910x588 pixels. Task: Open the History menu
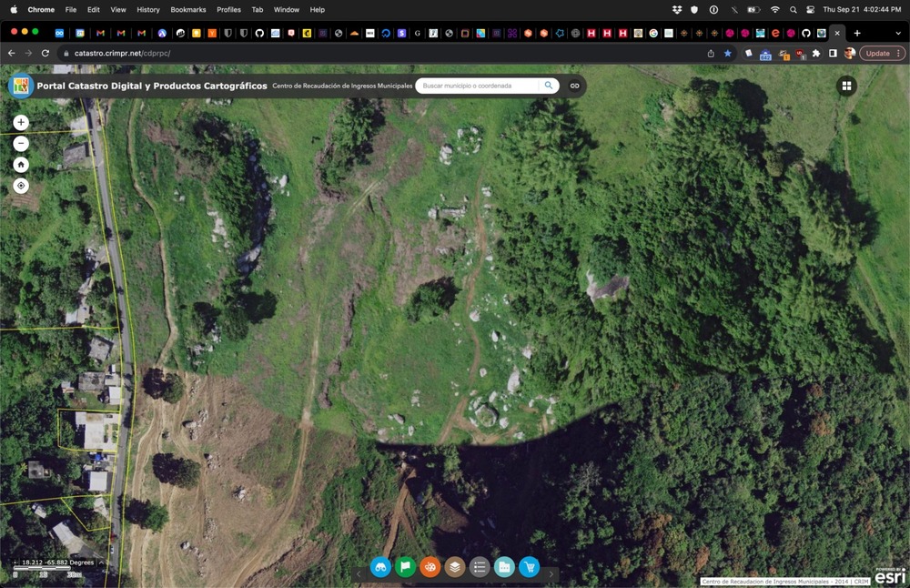click(x=148, y=10)
